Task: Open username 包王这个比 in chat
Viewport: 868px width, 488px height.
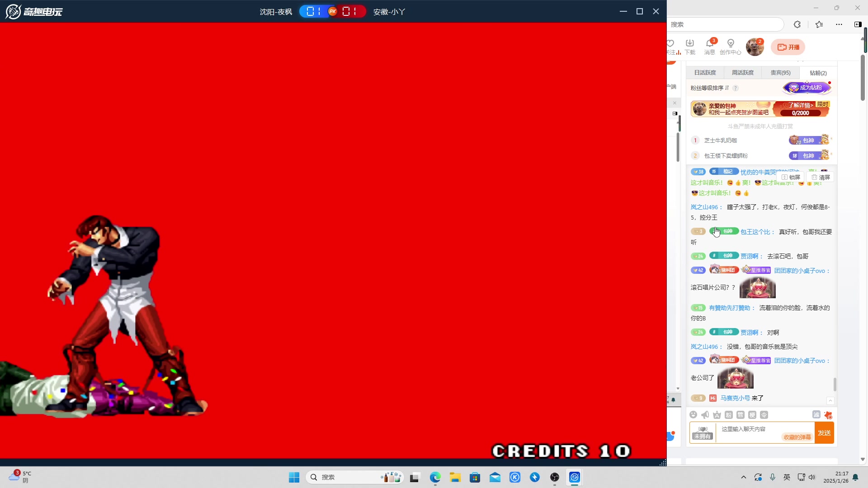Action: coord(755,232)
